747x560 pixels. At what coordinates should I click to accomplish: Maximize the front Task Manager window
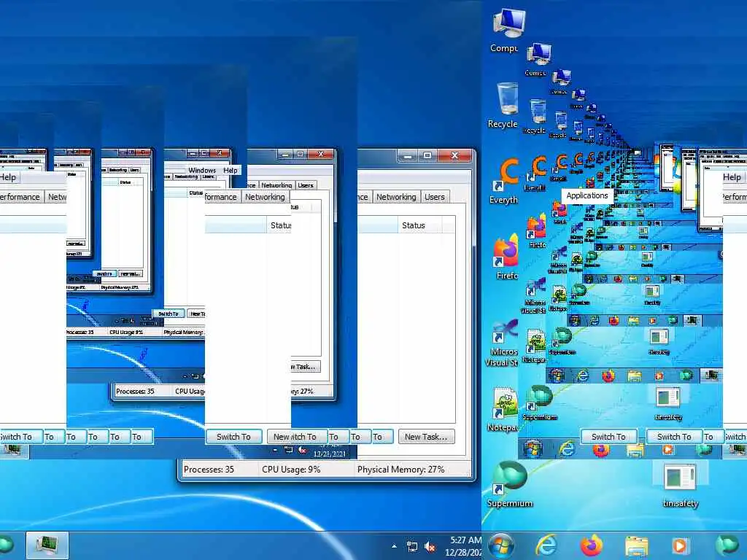tap(427, 155)
